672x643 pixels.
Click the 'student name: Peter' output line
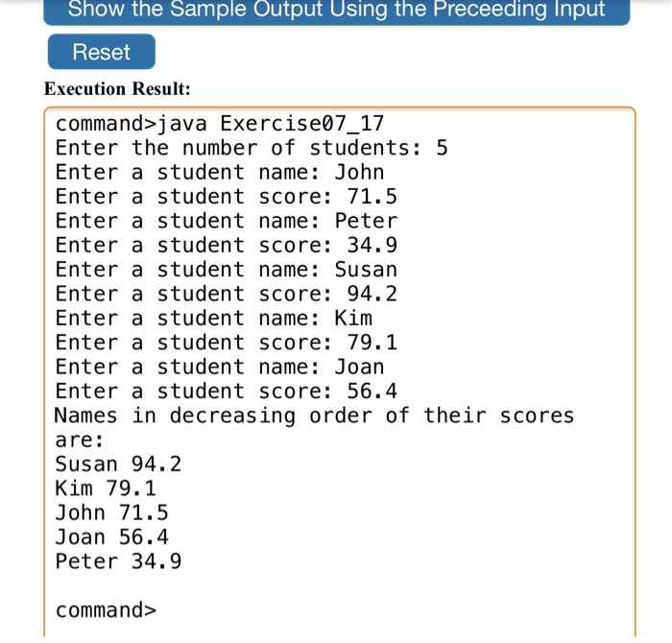pos(227,221)
